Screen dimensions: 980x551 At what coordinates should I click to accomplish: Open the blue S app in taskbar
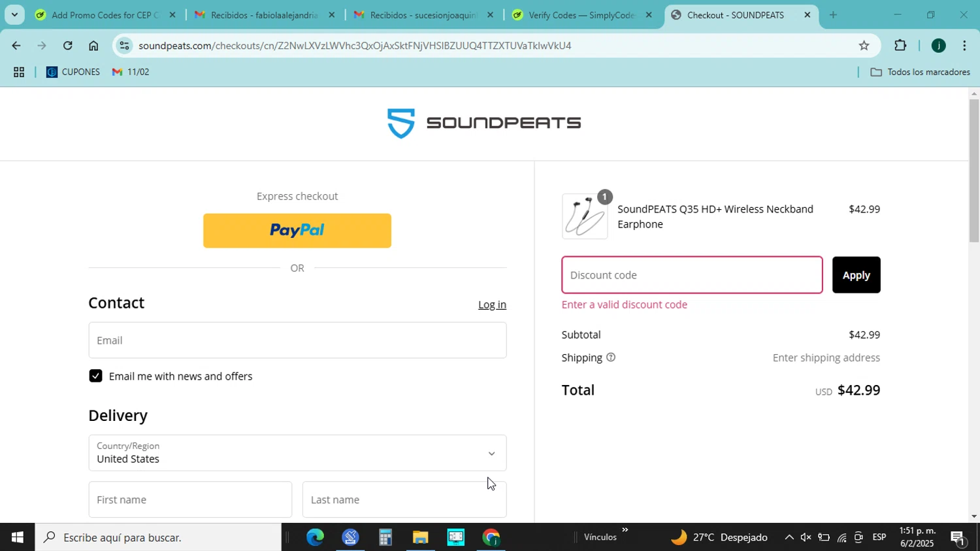pos(350,537)
